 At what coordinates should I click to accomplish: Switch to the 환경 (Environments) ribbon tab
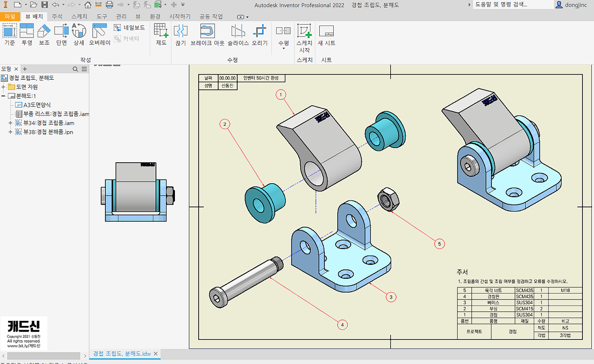155,17
